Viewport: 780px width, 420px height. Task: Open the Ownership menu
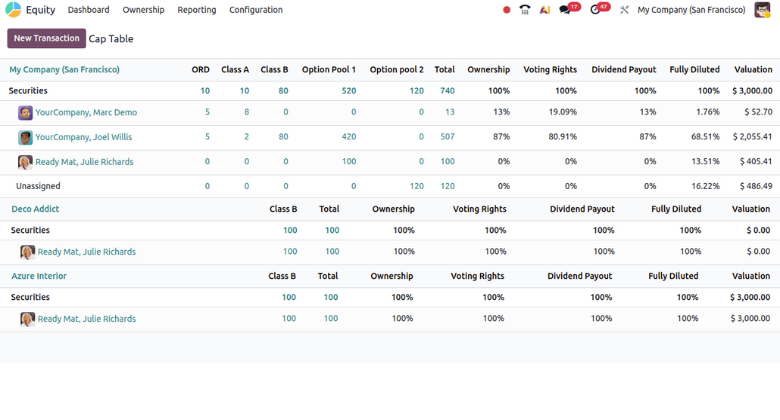[x=143, y=10]
